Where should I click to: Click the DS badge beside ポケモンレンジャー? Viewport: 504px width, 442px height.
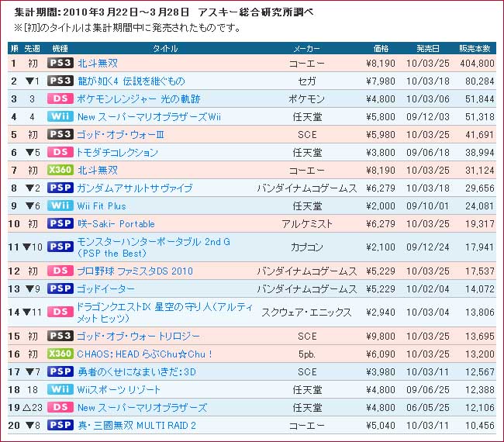click(60, 98)
